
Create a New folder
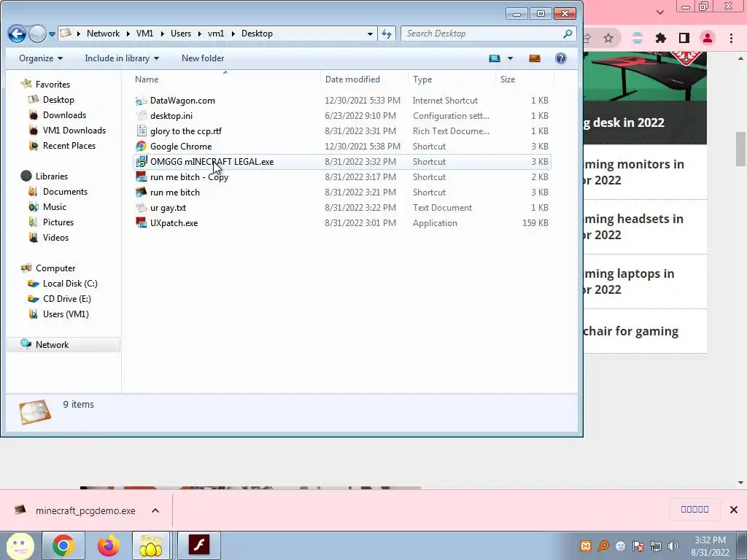[x=203, y=58]
